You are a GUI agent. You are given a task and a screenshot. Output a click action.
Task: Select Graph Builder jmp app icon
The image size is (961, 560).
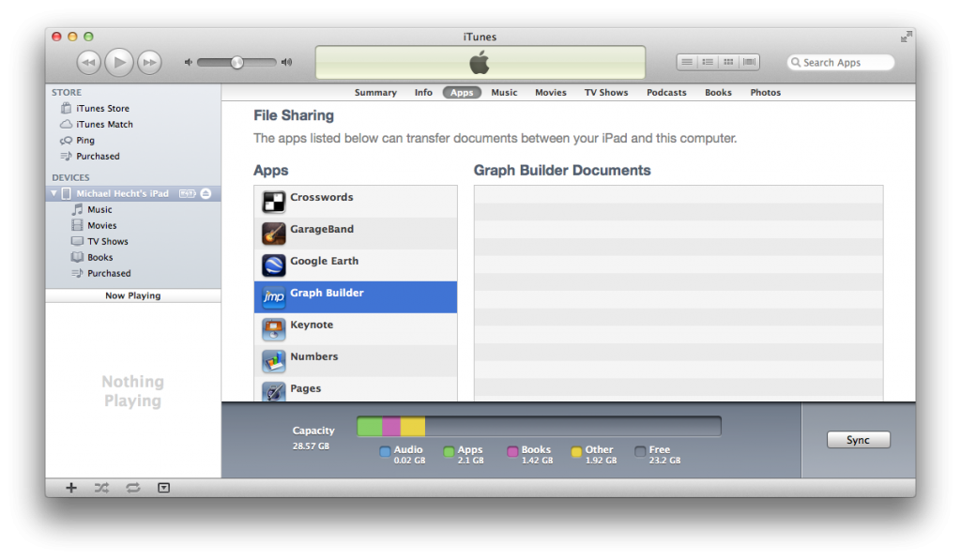pyautogui.click(x=273, y=297)
